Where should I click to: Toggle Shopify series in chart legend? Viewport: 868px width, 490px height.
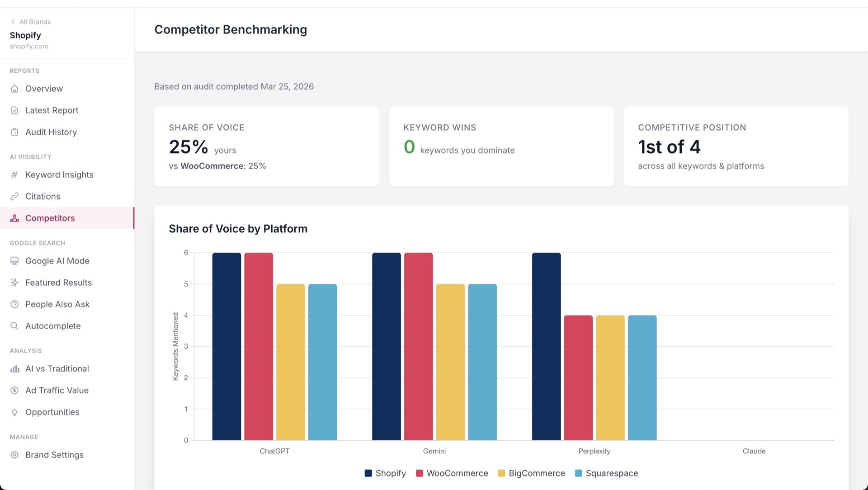(x=385, y=473)
